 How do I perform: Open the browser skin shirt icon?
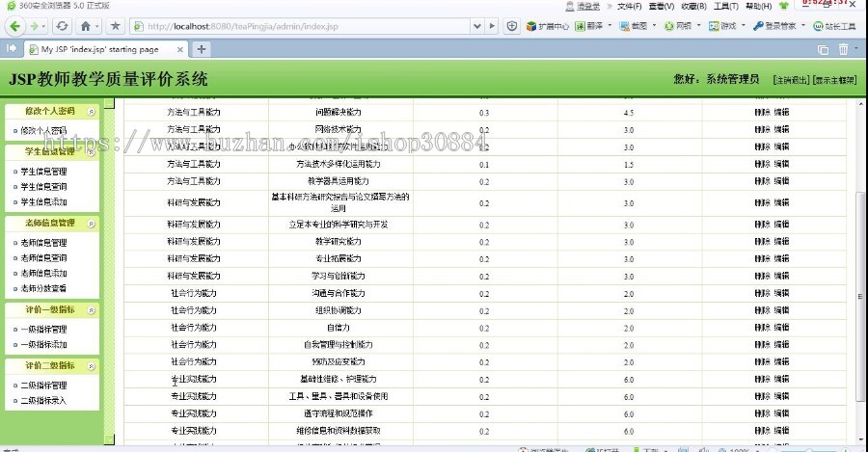pyautogui.click(x=784, y=6)
